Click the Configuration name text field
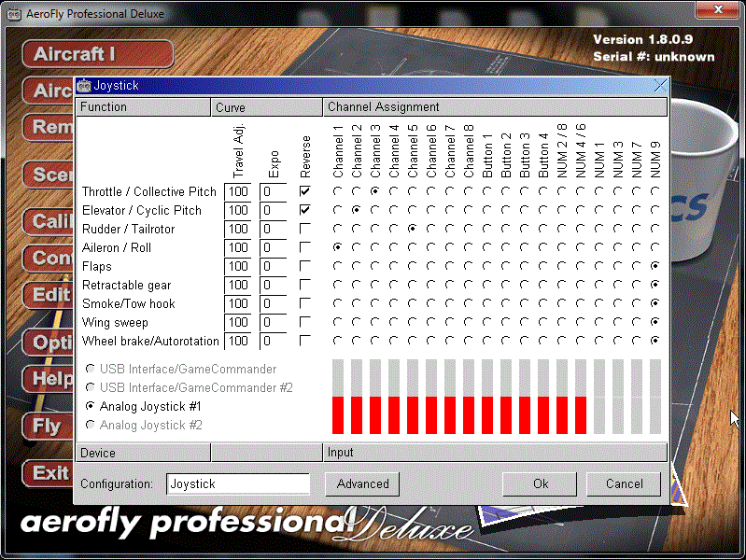The image size is (746, 560). point(238,483)
